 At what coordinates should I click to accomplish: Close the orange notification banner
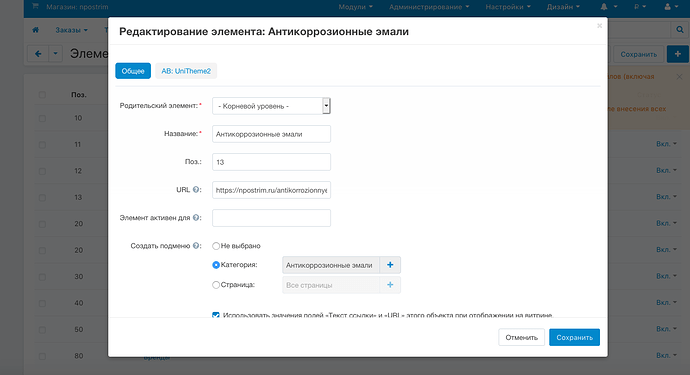[679, 77]
